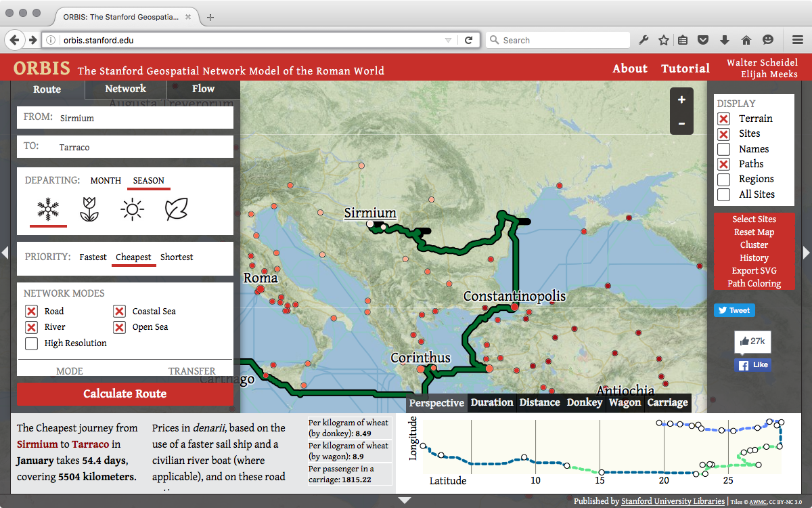Uncheck the Coastal Sea network mode
This screenshot has width=812, height=508.
coord(119,311)
